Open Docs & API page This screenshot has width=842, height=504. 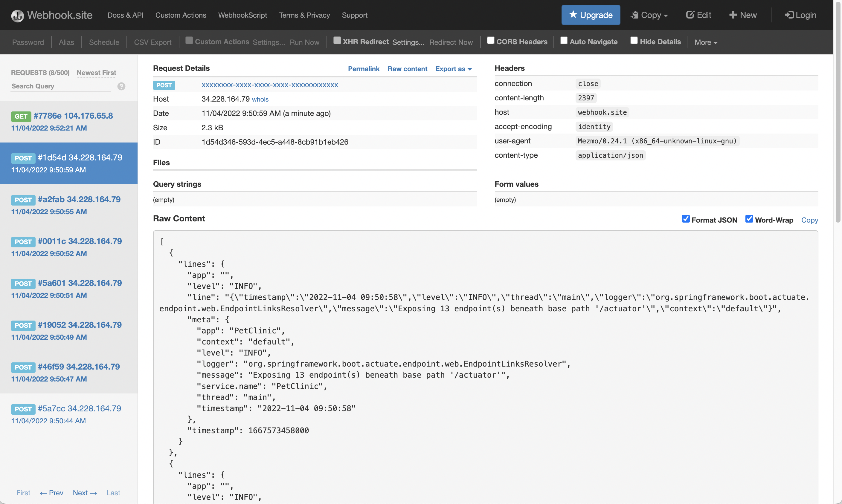[x=126, y=15]
